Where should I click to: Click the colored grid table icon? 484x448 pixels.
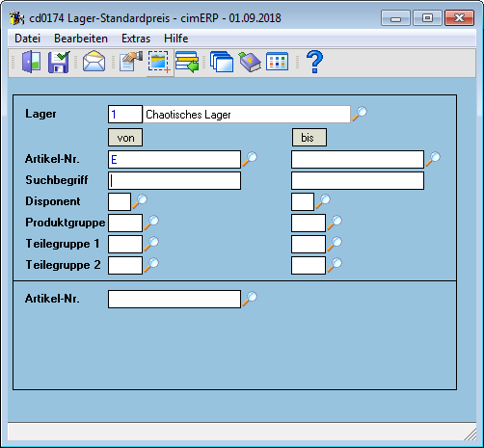(x=277, y=62)
